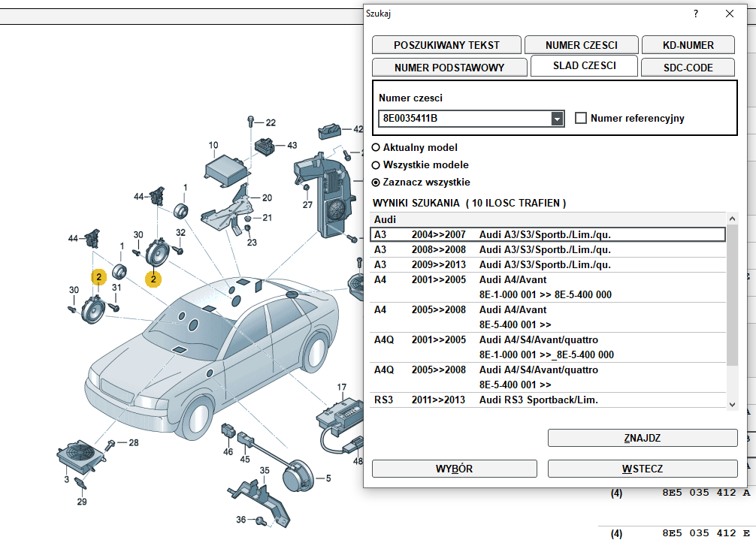Image resolution: width=756 pixels, height=549 pixels.
Task: Click the results list scrollbar thumb
Action: click(732, 295)
